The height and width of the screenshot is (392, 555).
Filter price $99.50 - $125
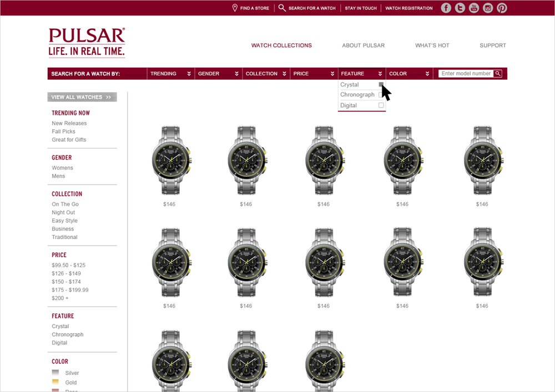coord(68,265)
